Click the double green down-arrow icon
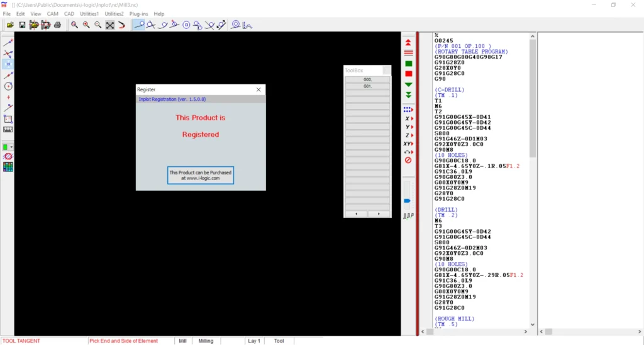 pos(408,95)
